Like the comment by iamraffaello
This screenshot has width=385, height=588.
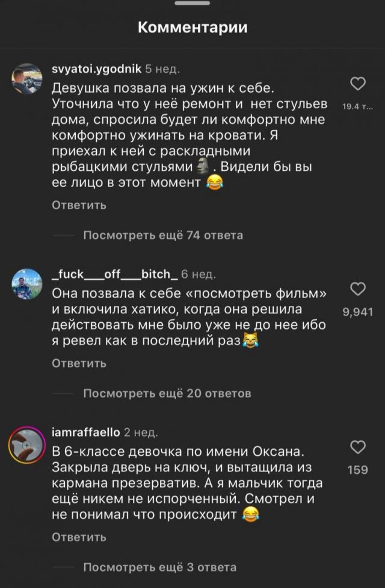358,447
